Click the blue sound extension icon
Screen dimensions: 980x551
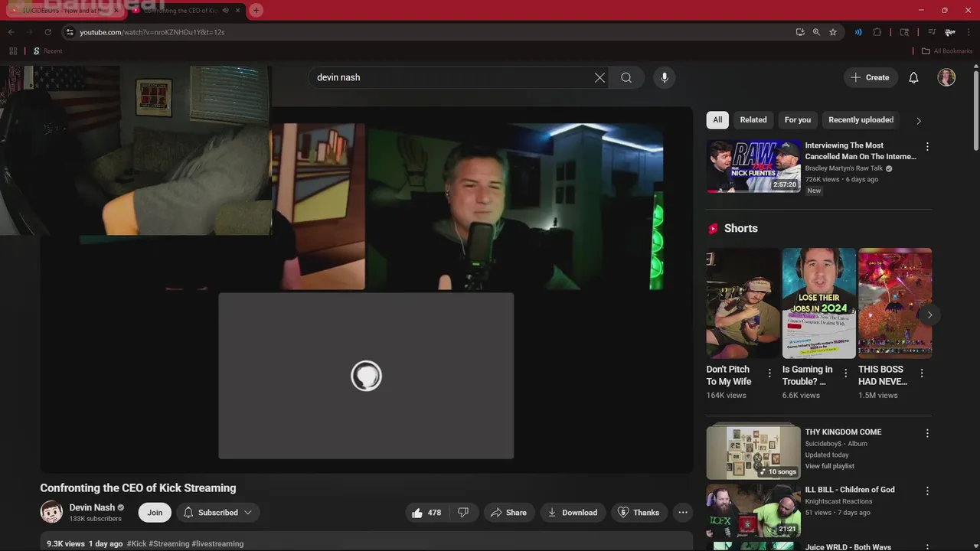tap(858, 32)
